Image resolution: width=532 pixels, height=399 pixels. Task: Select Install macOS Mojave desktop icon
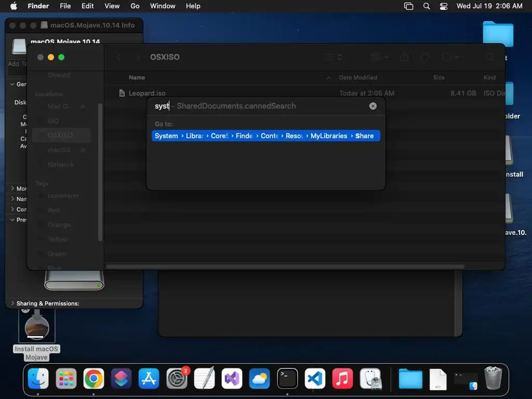coord(37,334)
